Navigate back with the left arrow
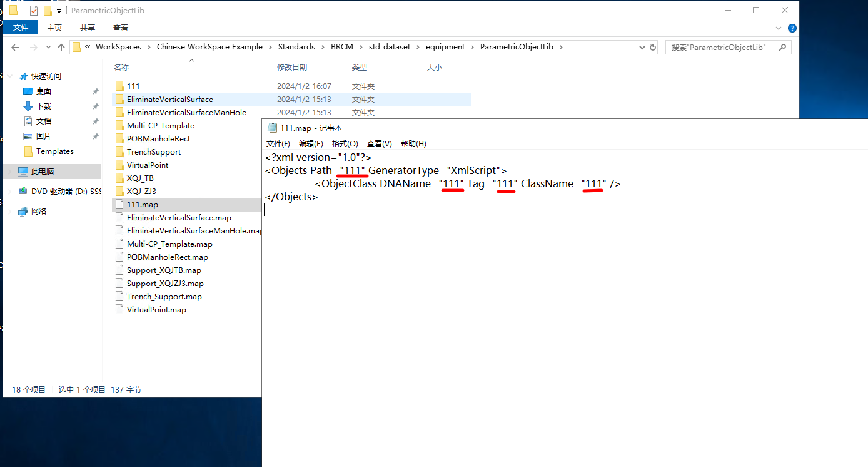Viewport: 868px width, 467px height. tap(16, 47)
